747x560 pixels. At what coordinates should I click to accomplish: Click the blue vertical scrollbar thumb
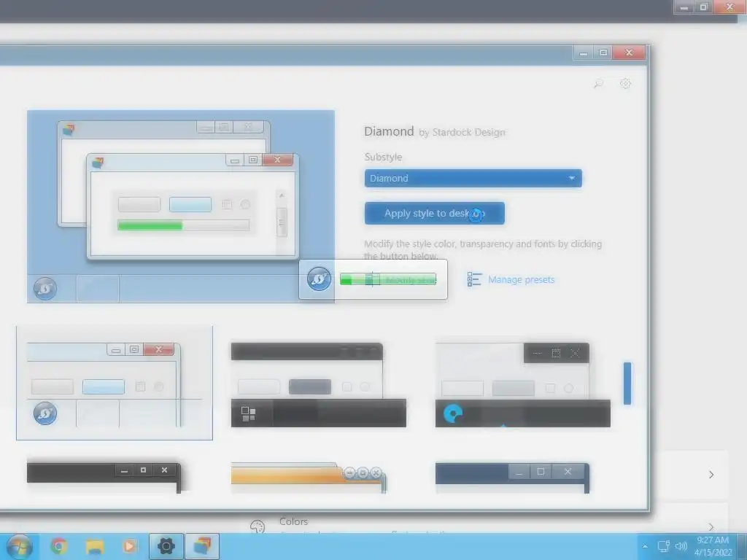pos(627,384)
